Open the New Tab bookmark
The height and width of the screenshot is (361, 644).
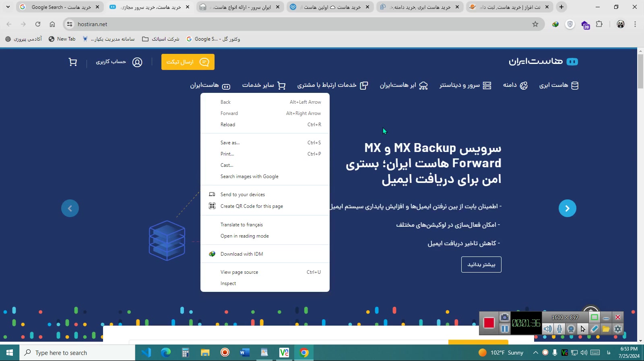(62, 39)
